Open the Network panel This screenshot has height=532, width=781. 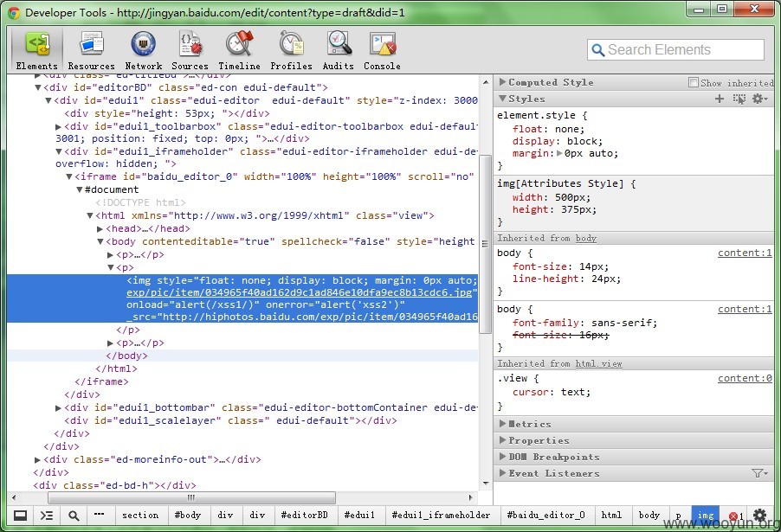[x=144, y=51]
